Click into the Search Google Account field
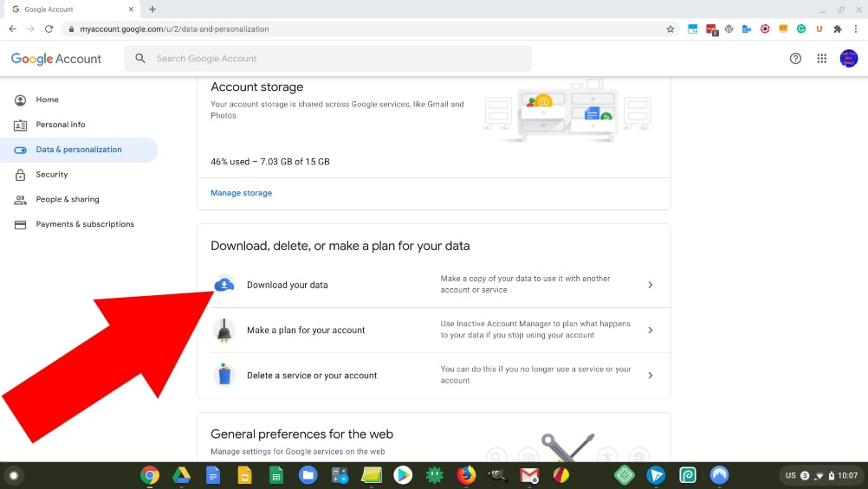Screen dimensions: 868x489 (x=327, y=58)
